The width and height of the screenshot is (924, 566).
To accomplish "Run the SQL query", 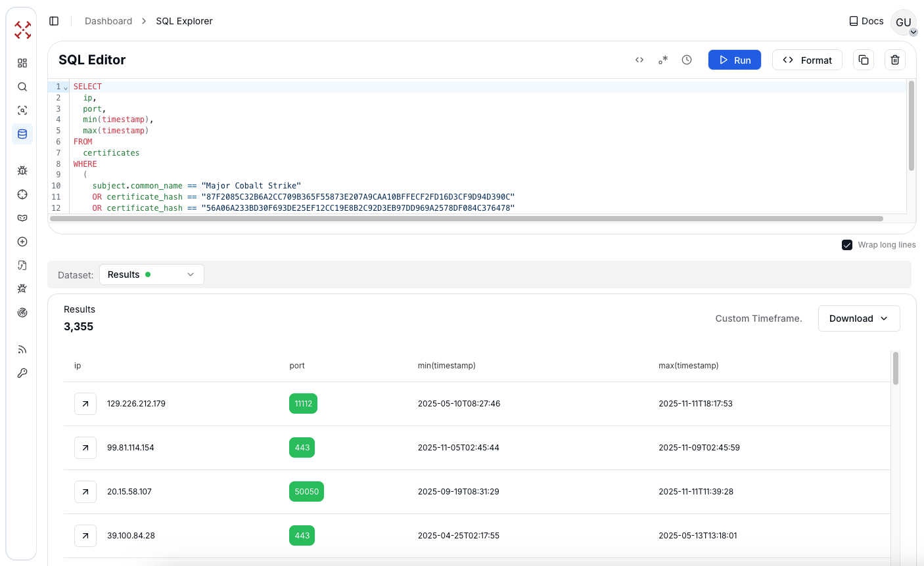I will coord(734,60).
